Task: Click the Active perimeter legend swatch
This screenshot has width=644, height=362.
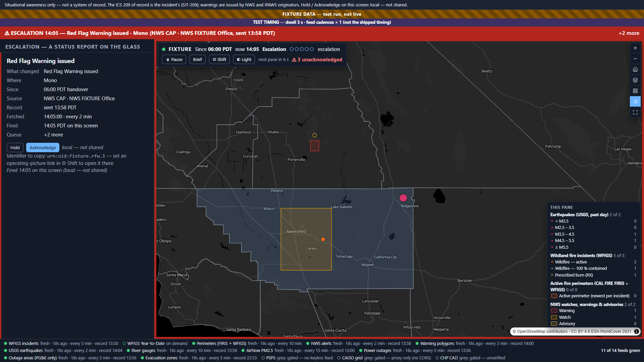Action: (554, 296)
